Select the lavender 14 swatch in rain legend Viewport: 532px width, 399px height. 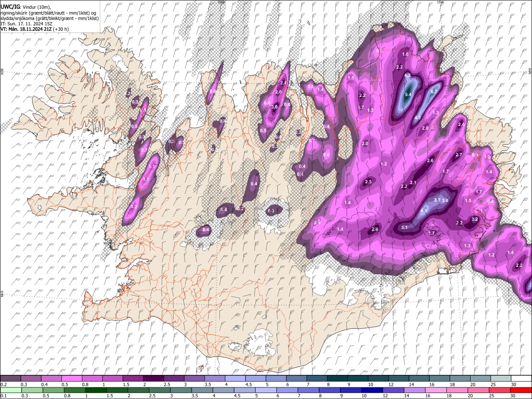[416, 390]
